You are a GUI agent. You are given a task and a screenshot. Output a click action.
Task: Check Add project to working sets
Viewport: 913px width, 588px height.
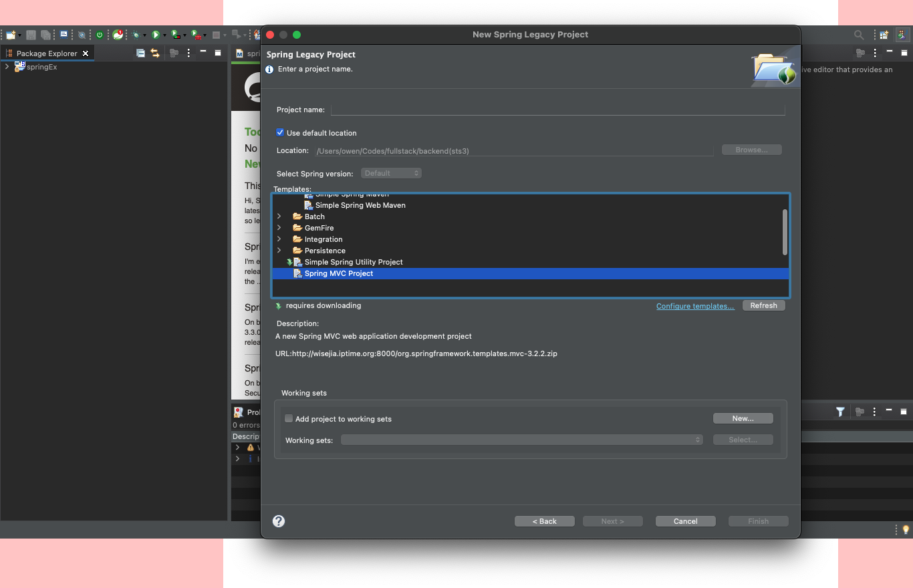coord(289,419)
